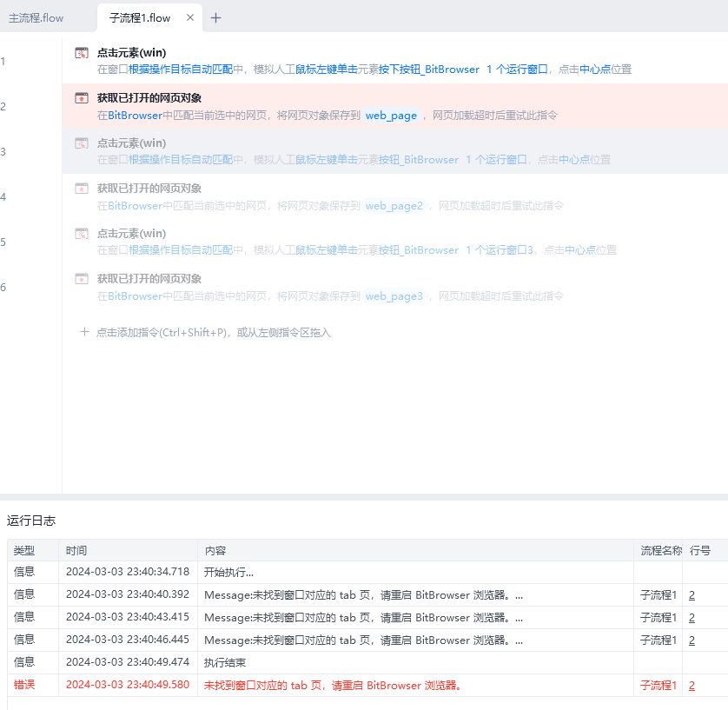Switch to the 主流程.flow tab

[36, 17]
